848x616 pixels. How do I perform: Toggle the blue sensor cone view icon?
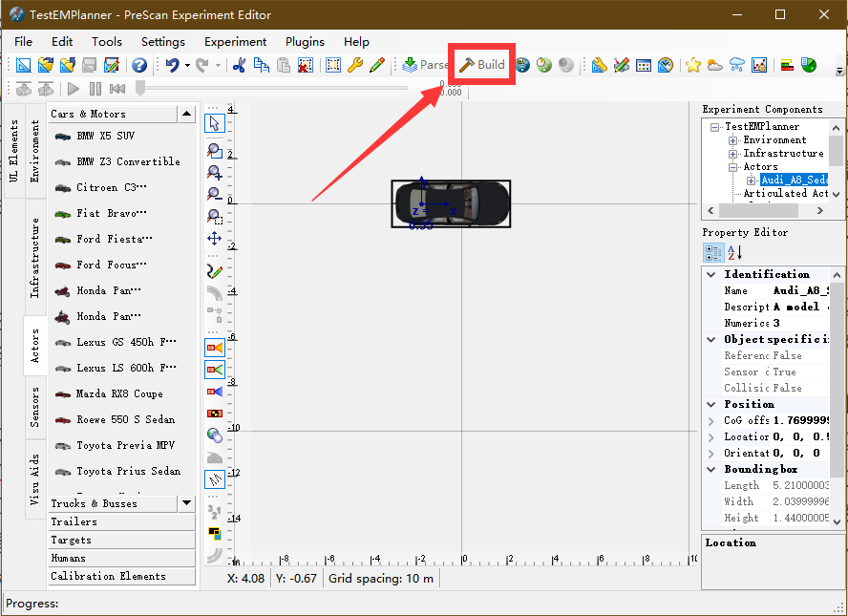(215, 391)
